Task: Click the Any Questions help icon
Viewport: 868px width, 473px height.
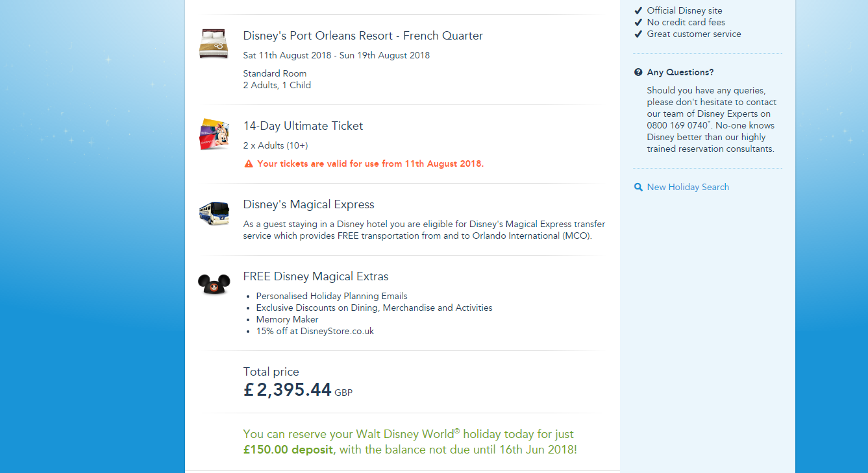Action: pyautogui.click(x=638, y=73)
